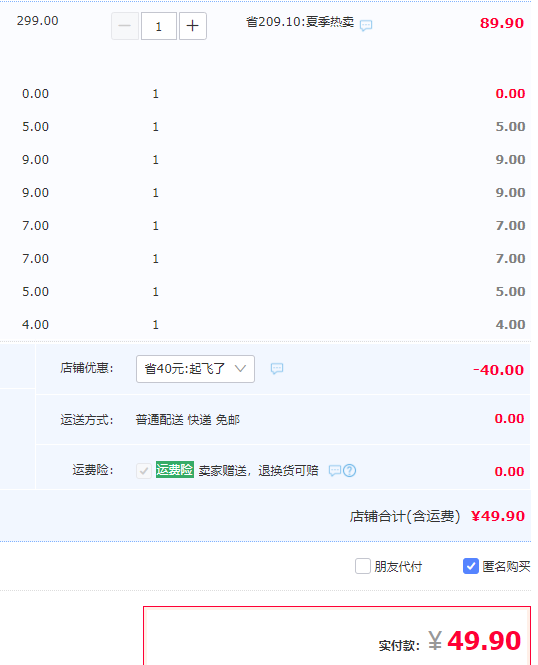538x665 pixels.
Task: Select the 普通配送 快递 免邮 shipping method text
Action: pyautogui.click(x=188, y=420)
